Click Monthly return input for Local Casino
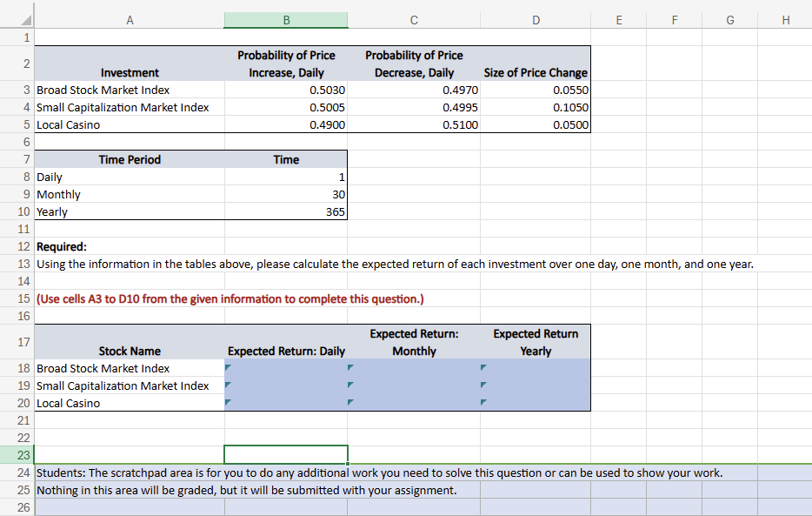 coord(414,403)
